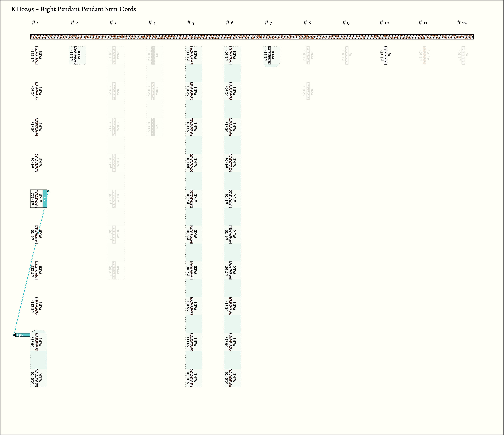Screen dimensions: 504x435
Task: Click the faded p2 cord in column #8
Action: tap(308, 91)
